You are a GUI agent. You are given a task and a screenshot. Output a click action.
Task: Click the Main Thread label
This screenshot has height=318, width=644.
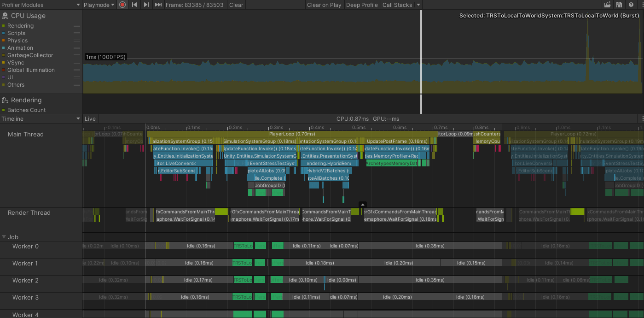(x=26, y=134)
